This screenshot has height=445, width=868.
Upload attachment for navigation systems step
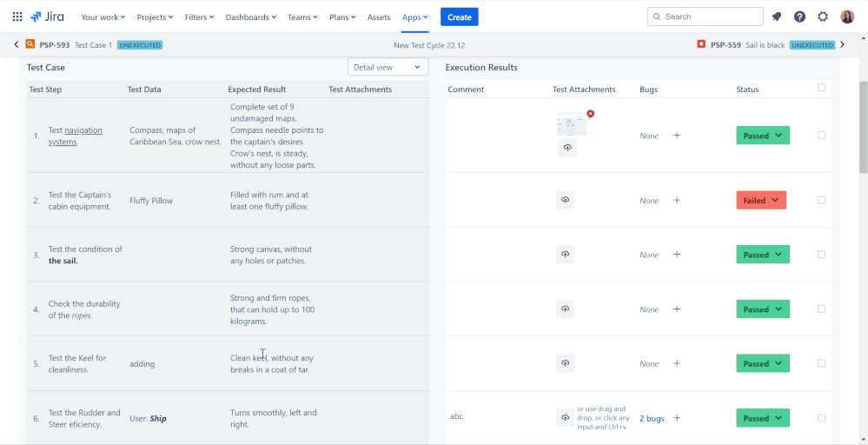[x=567, y=148]
